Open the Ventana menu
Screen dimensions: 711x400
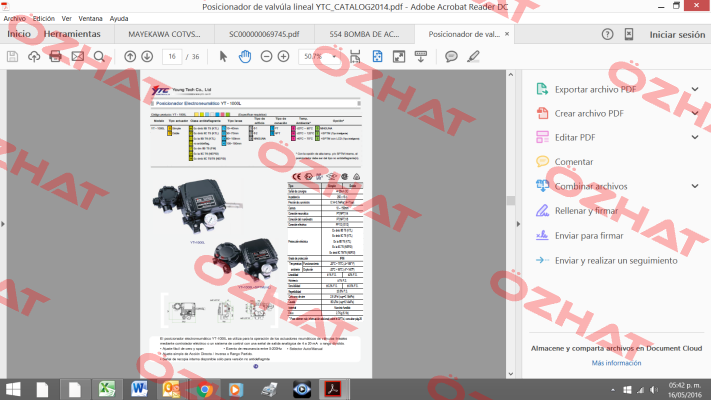tap(90, 19)
